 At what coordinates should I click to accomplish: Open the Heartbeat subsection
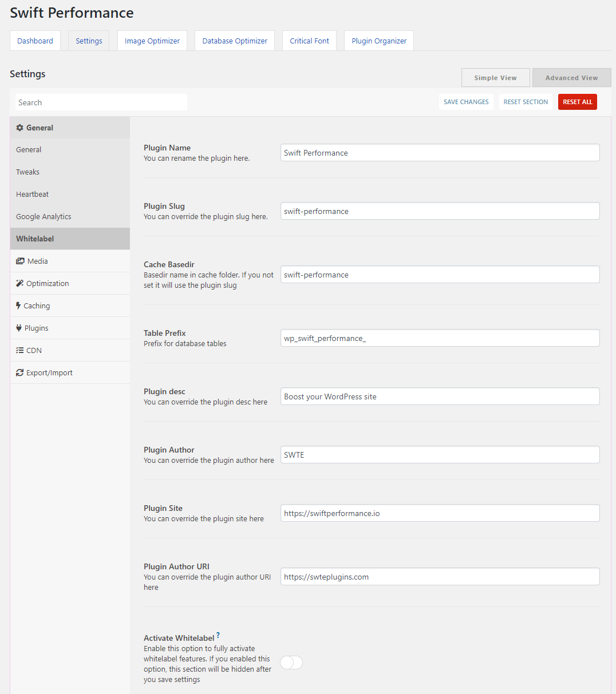[70, 194]
